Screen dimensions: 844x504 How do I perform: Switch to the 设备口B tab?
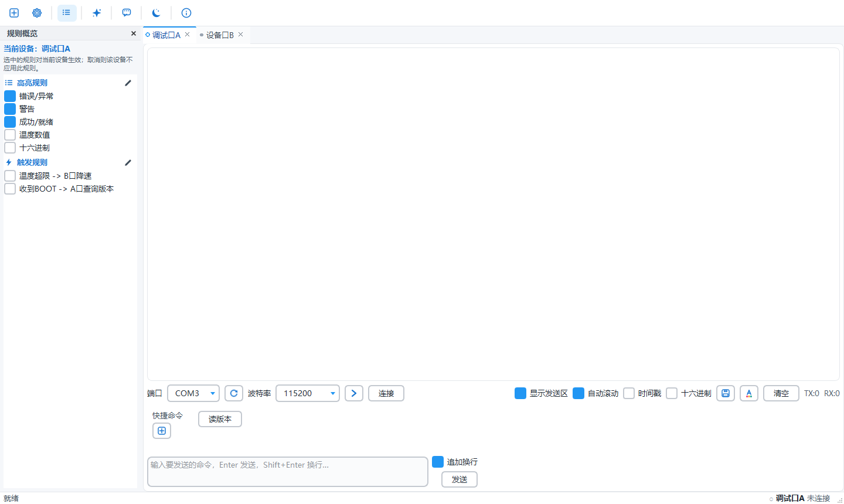pos(220,35)
